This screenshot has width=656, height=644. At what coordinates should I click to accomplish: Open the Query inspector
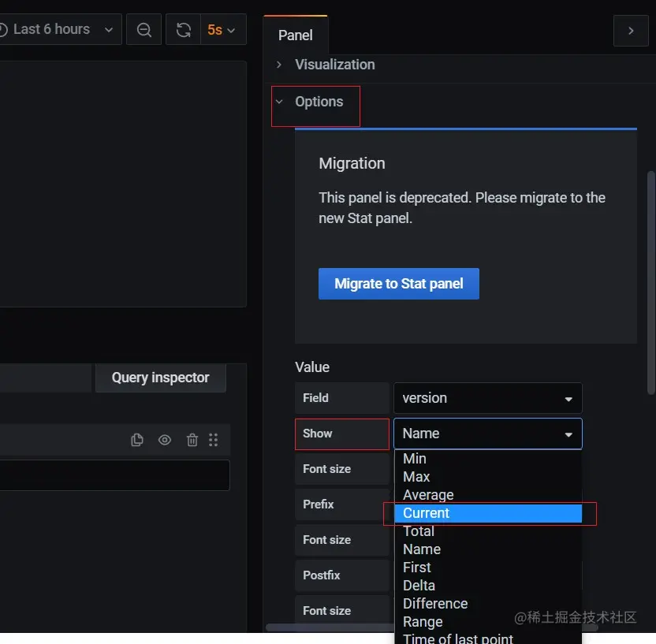pos(161,378)
